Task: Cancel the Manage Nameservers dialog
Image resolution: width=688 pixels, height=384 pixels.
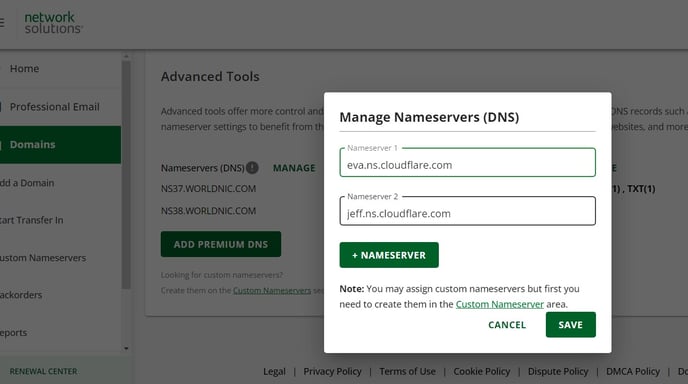Action: click(x=507, y=325)
